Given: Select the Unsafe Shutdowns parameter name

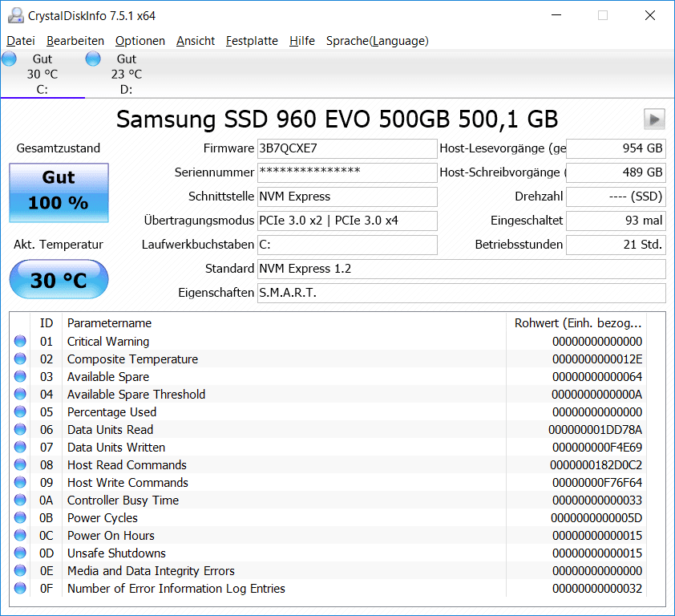Looking at the screenshot, I should click(x=116, y=553).
